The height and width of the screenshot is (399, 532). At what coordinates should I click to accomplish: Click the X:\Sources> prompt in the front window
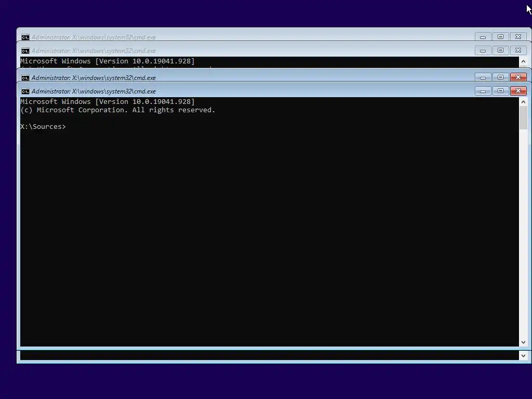(43, 127)
